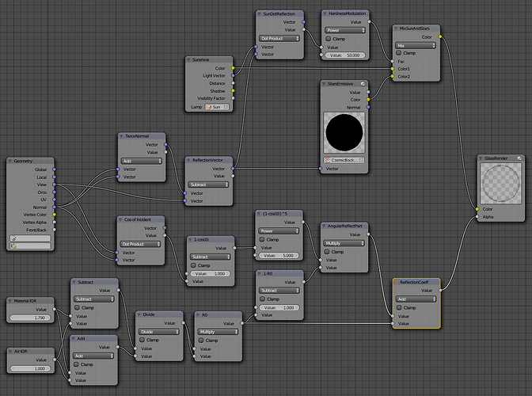Click the Sunshine Visibility Factor socket
Image resolution: width=532 pixels, height=396 pixels.
(233, 98)
